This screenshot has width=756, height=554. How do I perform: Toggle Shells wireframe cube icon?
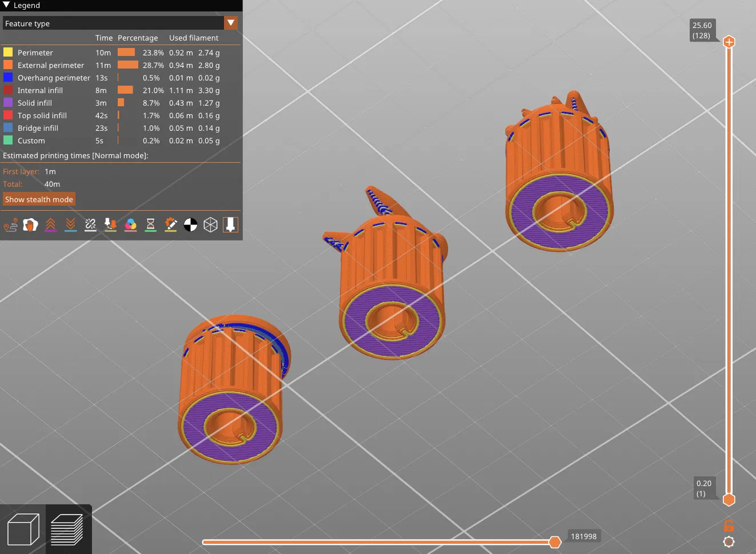coord(210,225)
